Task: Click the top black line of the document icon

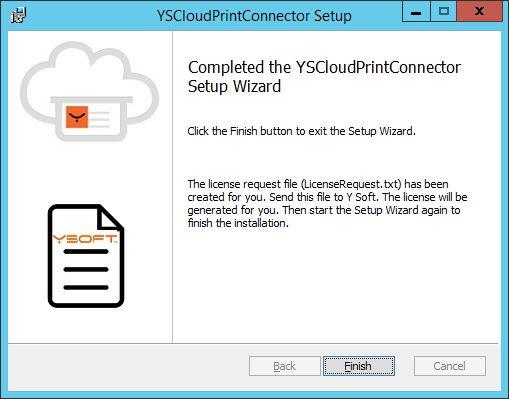Action: tap(86, 251)
